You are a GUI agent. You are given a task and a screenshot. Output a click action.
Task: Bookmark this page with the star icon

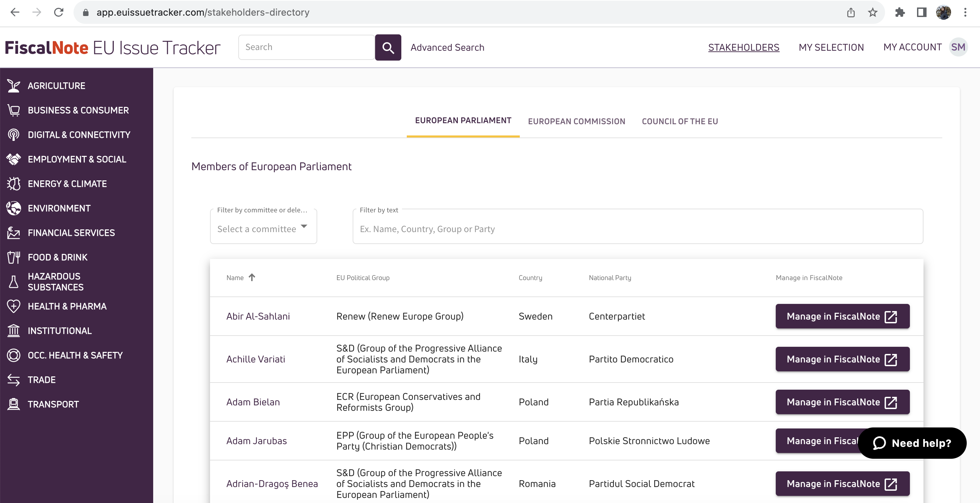(873, 13)
